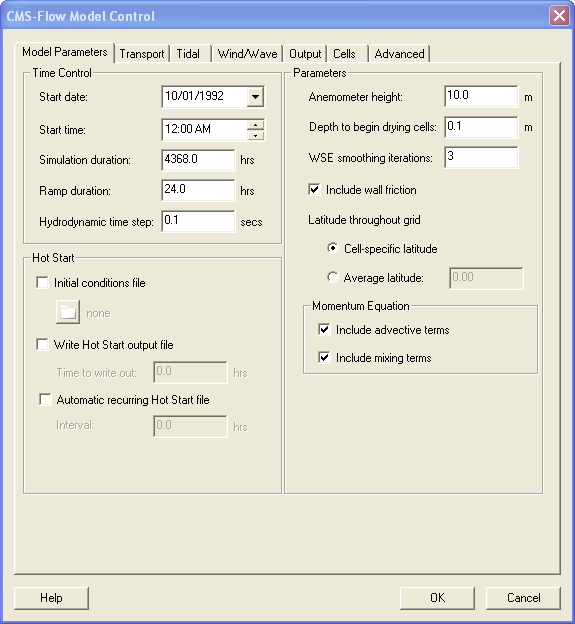Toggle Include advective terms checkbox

pos(324,330)
